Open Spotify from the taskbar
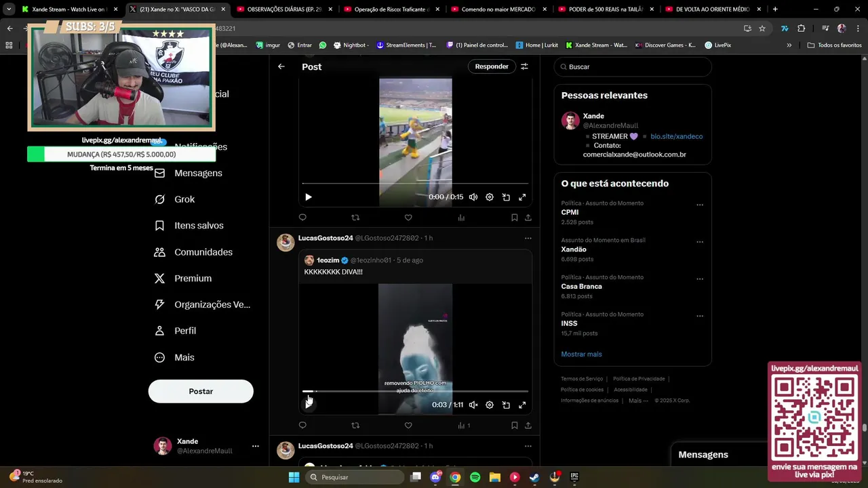Screen dimensions: 868x488 (x=475, y=477)
